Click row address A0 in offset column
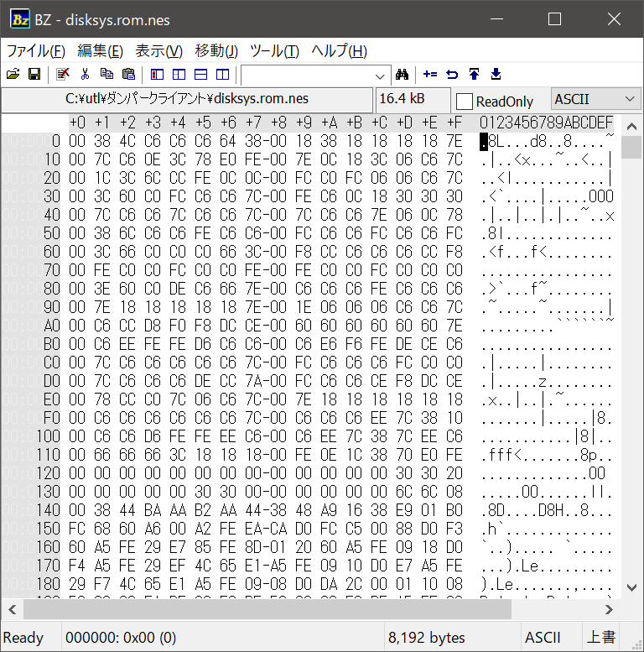Image resolution: width=644 pixels, height=652 pixels. pos(52,326)
